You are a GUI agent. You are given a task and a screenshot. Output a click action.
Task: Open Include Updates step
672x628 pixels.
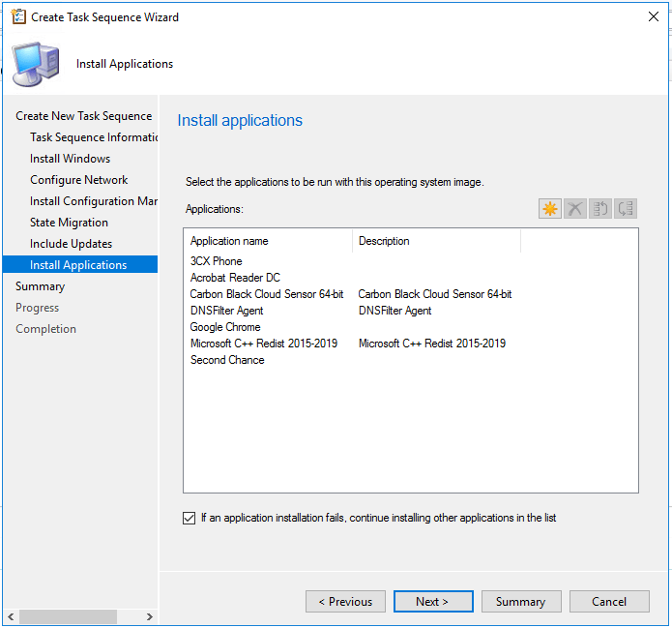pos(72,244)
